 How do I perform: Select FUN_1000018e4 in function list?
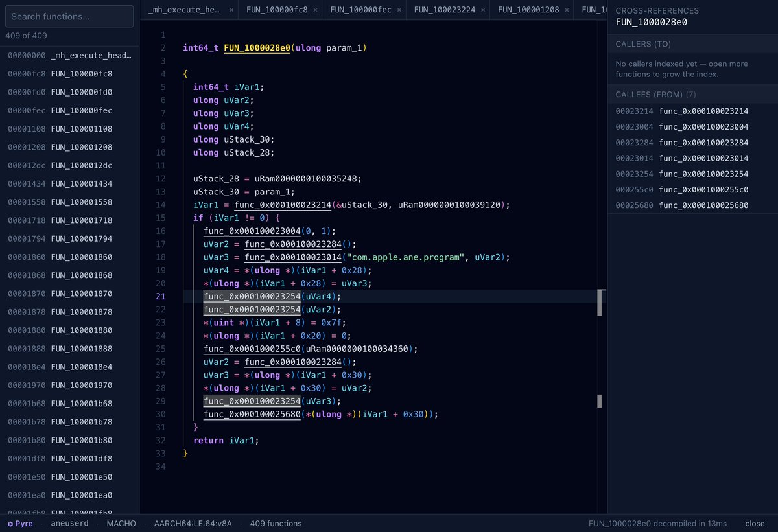69,367
